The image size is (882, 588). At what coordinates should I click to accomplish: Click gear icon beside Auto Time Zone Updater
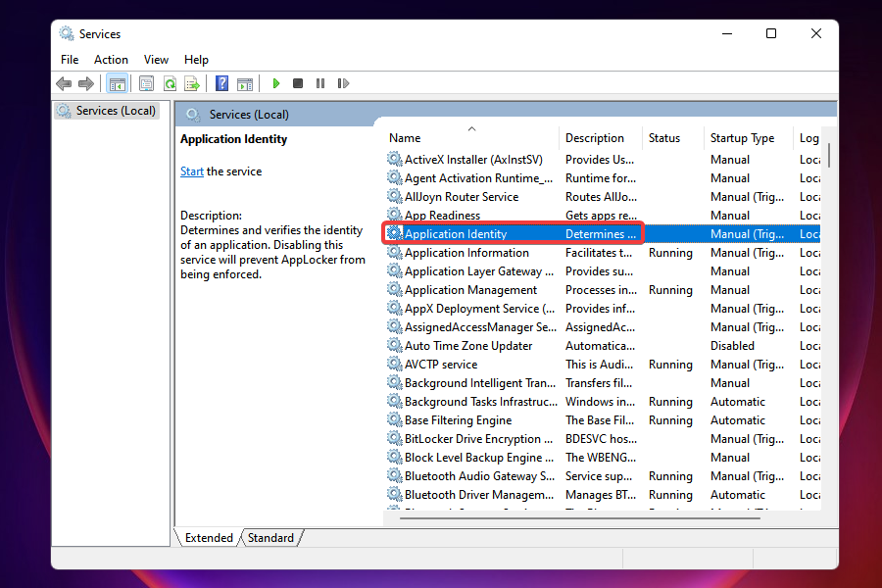(394, 346)
